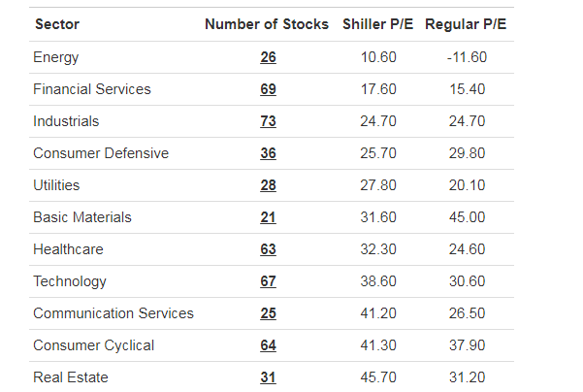Open the Utilities stock count link 28
Image resolution: width=583 pixels, height=392 pixels.
coord(268,185)
